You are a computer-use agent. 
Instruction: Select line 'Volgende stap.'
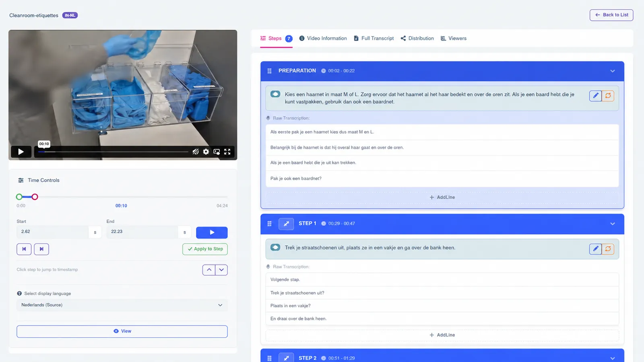pos(442,280)
